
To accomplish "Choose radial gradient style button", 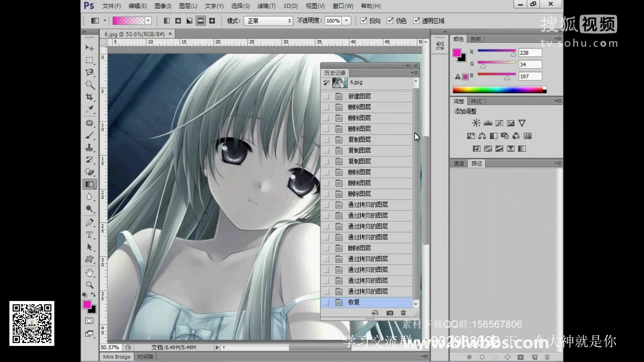I will [178, 21].
